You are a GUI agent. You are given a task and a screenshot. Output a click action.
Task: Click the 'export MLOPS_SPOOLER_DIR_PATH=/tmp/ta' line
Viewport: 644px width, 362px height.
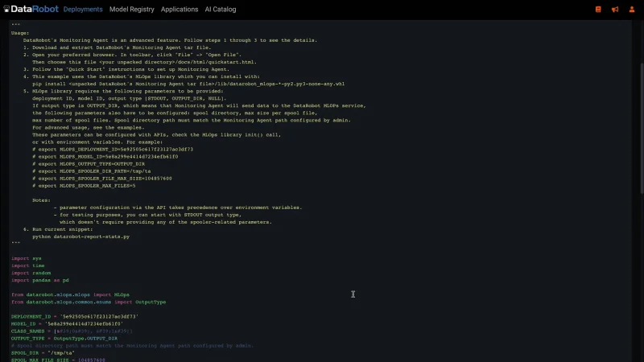(x=92, y=171)
